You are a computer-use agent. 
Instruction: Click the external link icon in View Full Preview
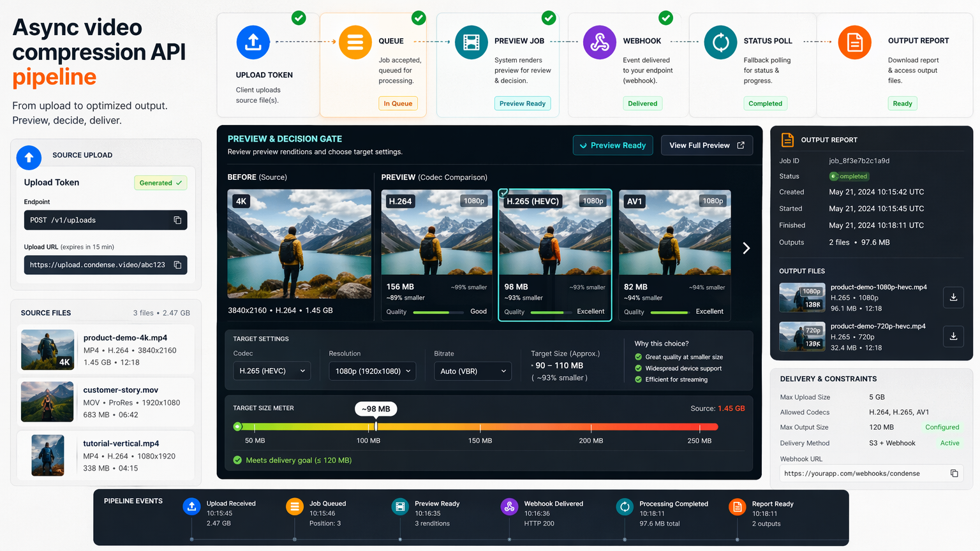[x=741, y=145]
